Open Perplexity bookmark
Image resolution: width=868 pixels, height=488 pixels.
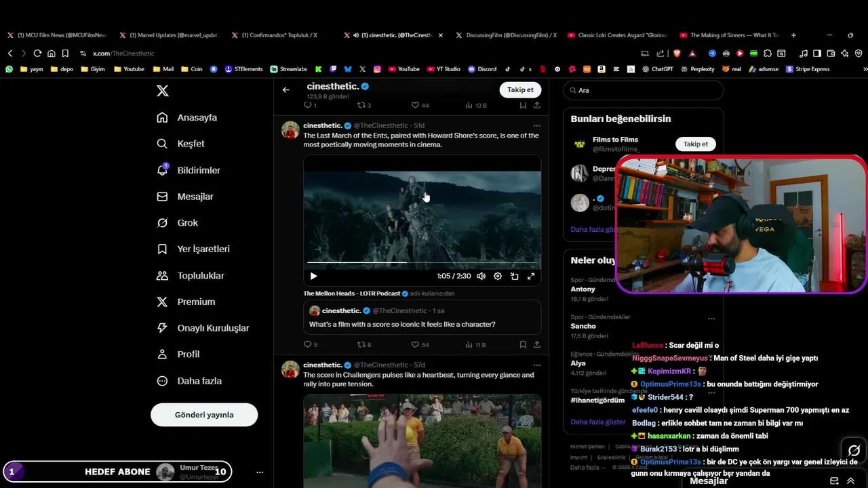697,69
